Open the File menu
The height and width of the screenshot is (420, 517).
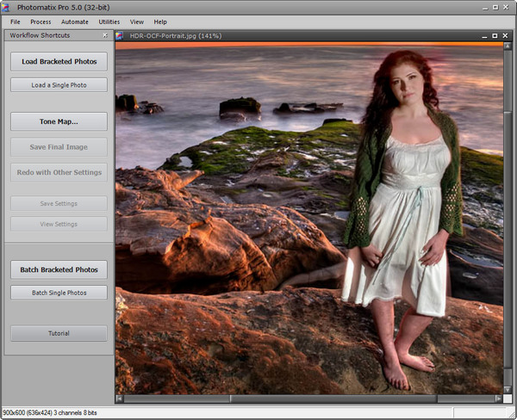pos(16,22)
